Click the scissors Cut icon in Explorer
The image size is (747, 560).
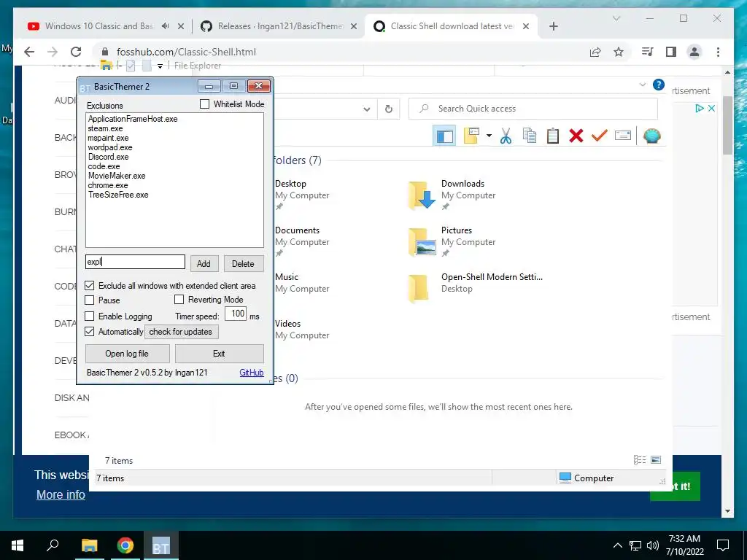506,136
